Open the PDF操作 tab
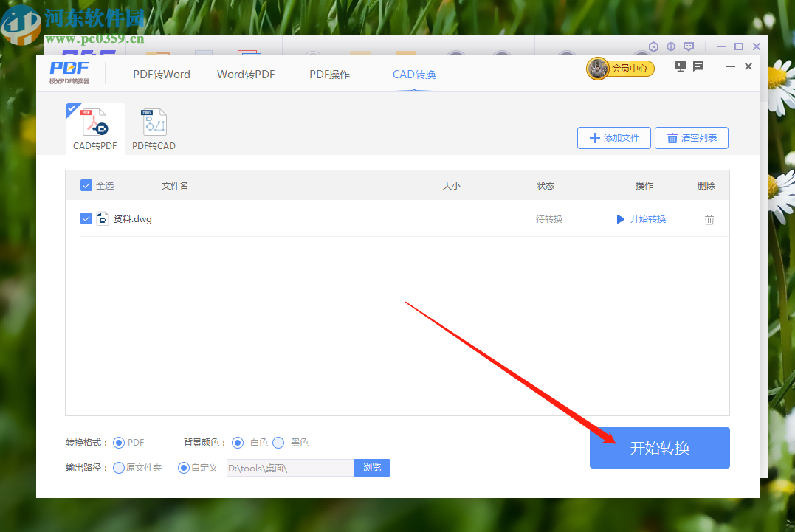 pos(329,74)
